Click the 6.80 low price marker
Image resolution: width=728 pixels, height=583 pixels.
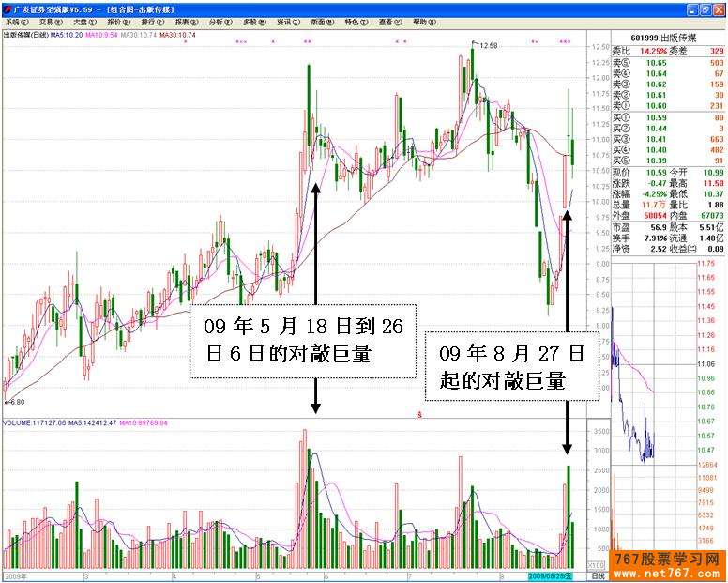click(x=15, y=401)
